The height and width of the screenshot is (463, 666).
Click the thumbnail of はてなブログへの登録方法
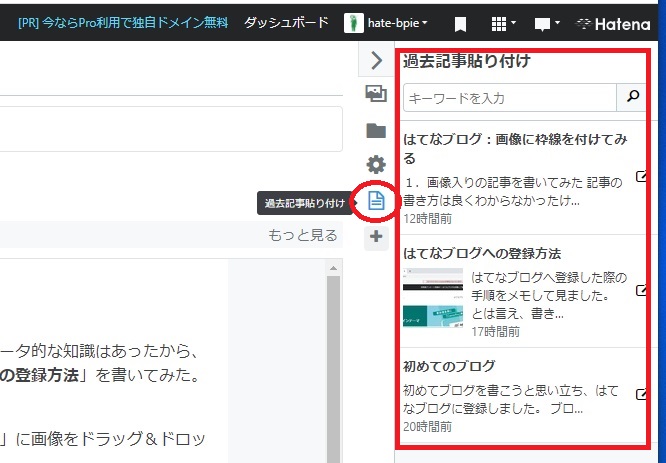pos(433,298)
